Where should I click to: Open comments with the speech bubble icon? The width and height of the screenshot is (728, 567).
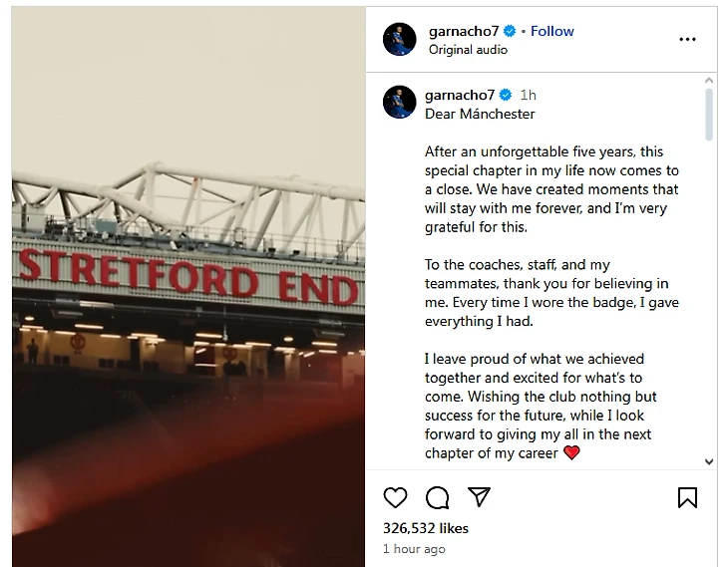tap(437, 497)
